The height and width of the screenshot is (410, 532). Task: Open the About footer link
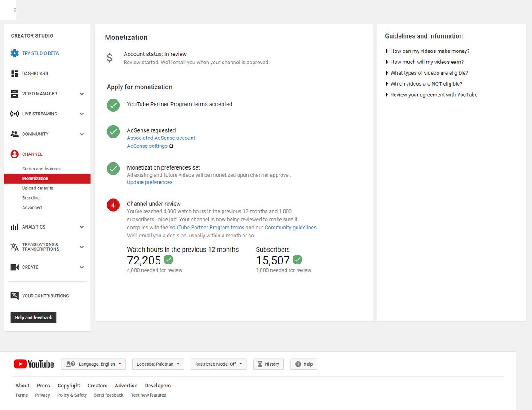(22, 386)
